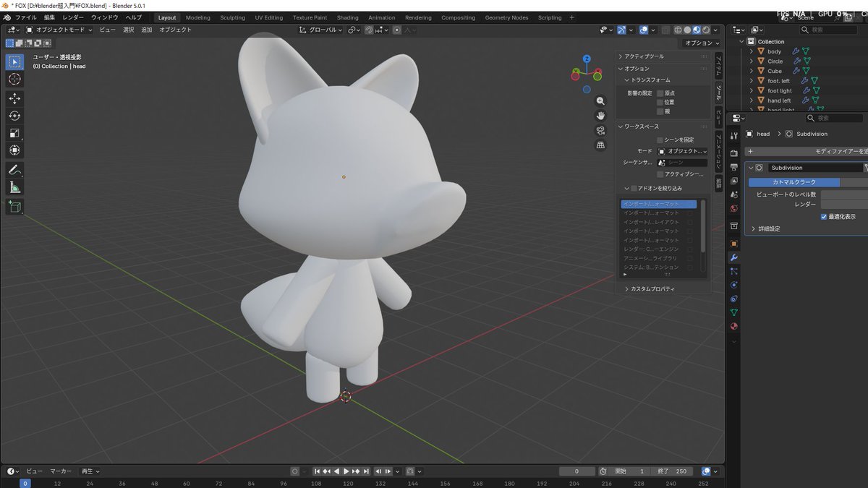Screen dimensions: 868x488
Task: Expand the Cube object in outliner
Action: [x=752, y=71]
